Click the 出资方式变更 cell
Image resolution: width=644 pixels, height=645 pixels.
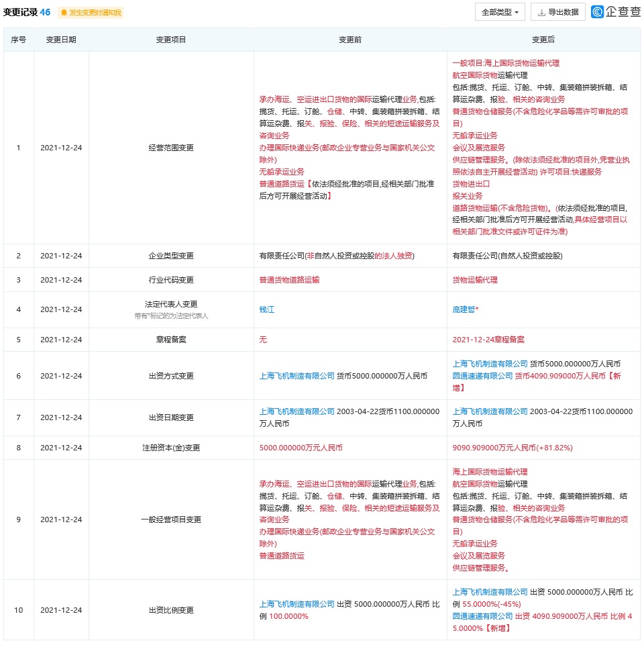coord(171,376)
